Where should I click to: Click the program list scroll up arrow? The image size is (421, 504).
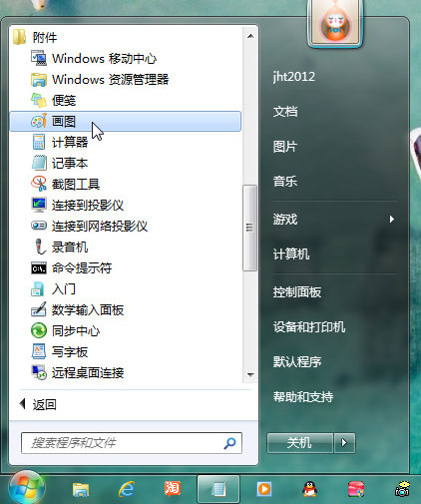coord(250,36)
